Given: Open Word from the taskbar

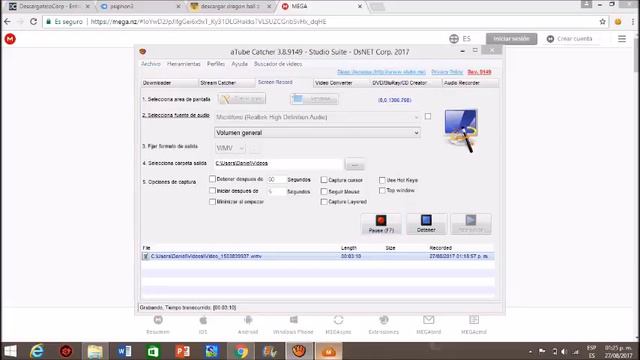Looking at the screenshot, I should point(124,351).
